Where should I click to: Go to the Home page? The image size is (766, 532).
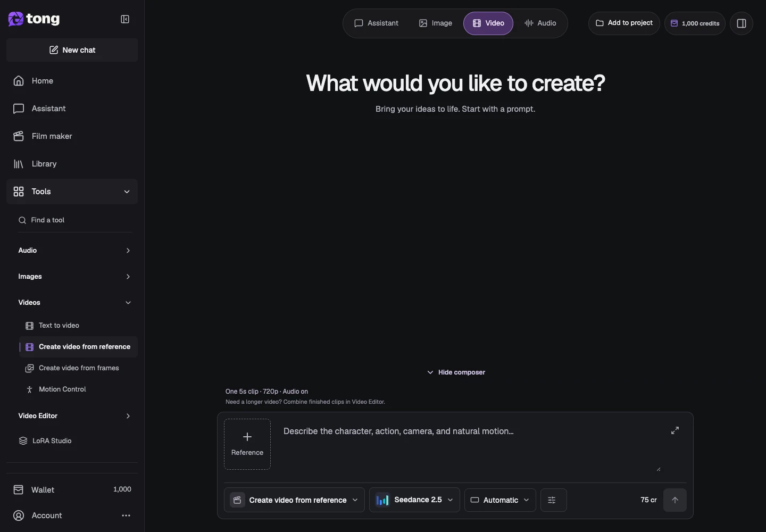[72, 81]
